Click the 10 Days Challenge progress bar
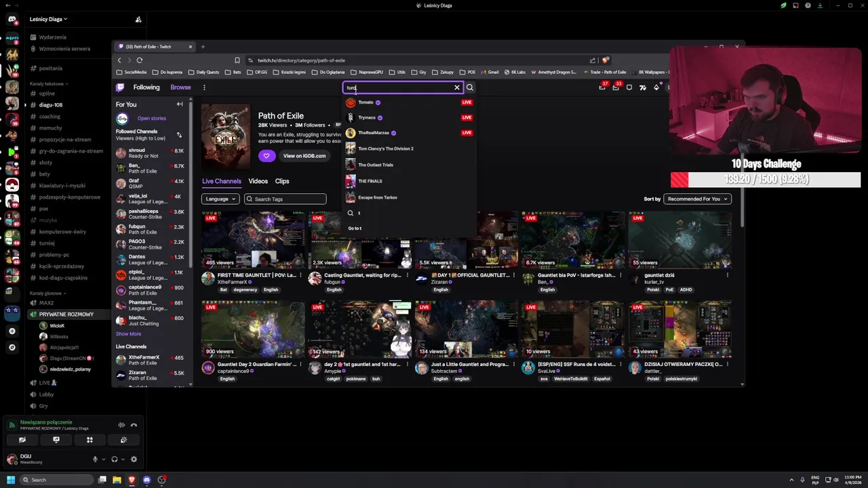 pyautogui.click(x=766, y=180)
